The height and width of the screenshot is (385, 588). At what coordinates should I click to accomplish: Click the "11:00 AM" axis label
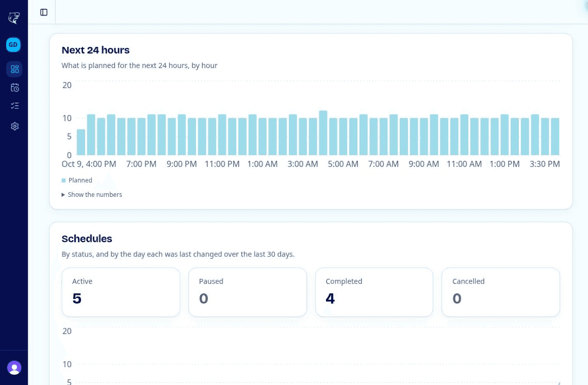point(464,164)
